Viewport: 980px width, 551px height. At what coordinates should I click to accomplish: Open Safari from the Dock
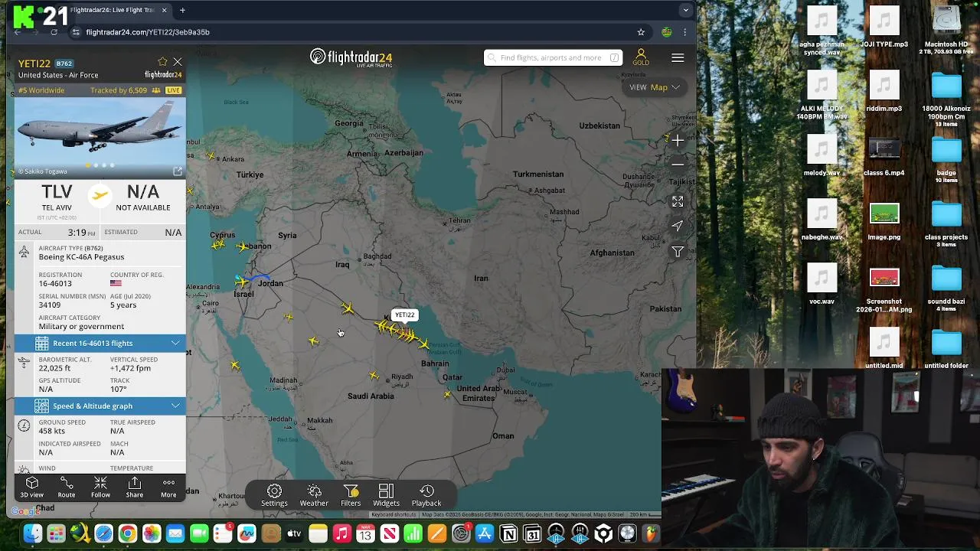(x=103, y=533)
